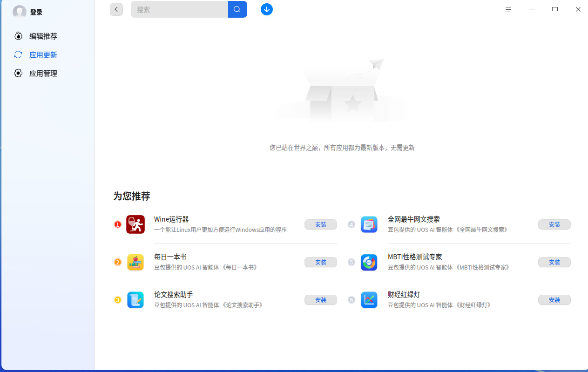Click the 财经红绿灯 app icon
588x372 pixels.
tap(369, 300)
